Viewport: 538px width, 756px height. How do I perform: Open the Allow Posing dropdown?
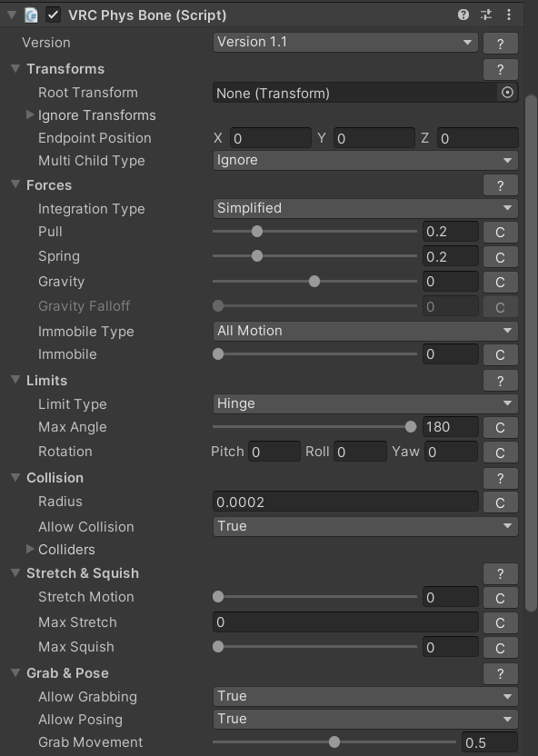click(365, 719)
